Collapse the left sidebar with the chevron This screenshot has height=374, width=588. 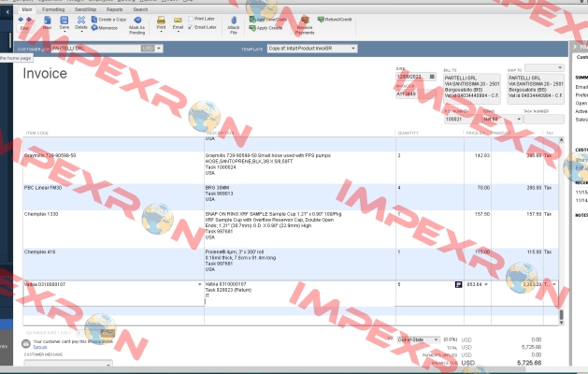pos(7,12)
